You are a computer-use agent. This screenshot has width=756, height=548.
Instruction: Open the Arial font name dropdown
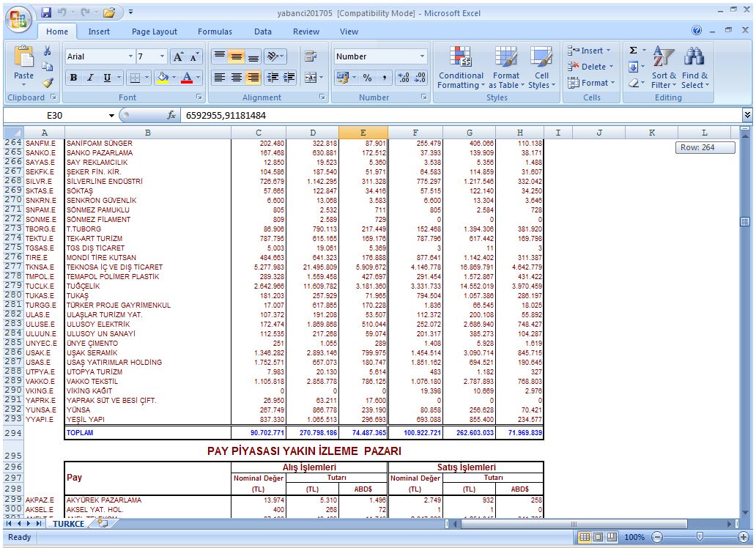click(x=130, y=56)
